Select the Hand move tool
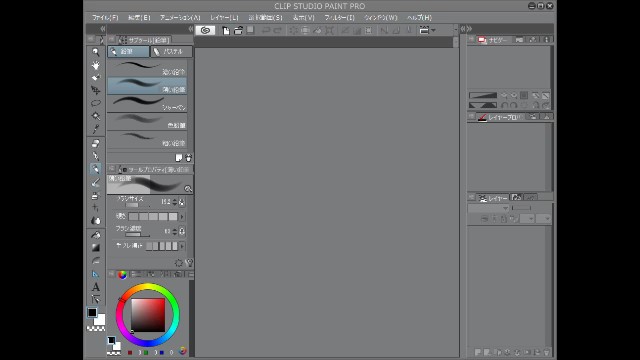 tap(96, 65)
